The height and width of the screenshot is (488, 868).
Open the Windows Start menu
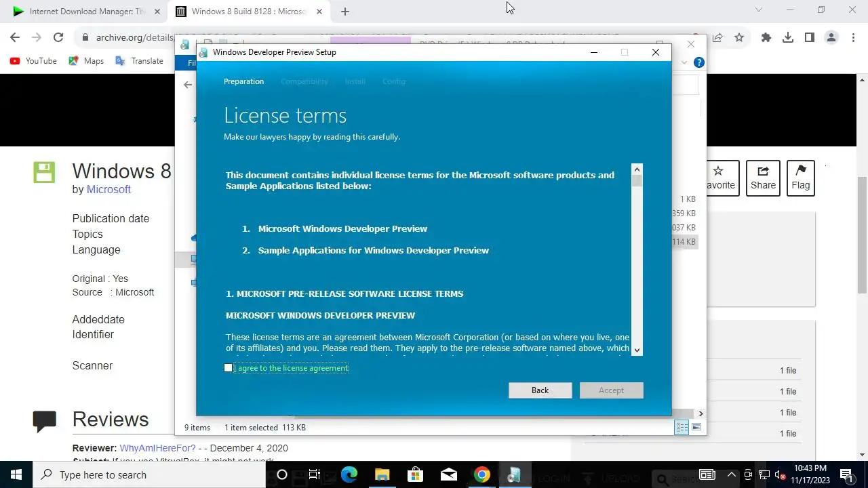16,474
